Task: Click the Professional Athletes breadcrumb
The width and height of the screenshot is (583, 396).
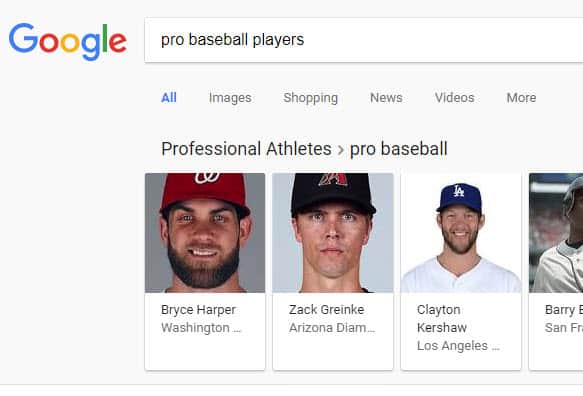Action: tap(246, 149)
